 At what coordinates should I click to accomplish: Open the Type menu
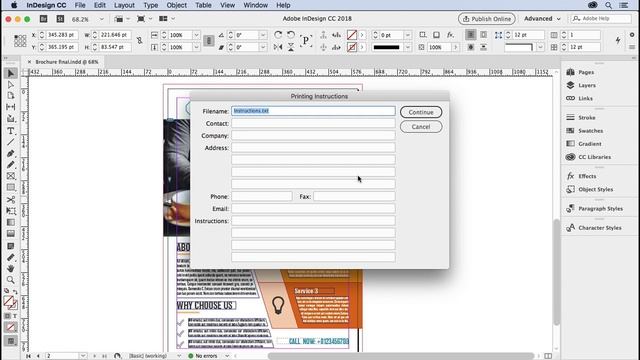[151, 5]
